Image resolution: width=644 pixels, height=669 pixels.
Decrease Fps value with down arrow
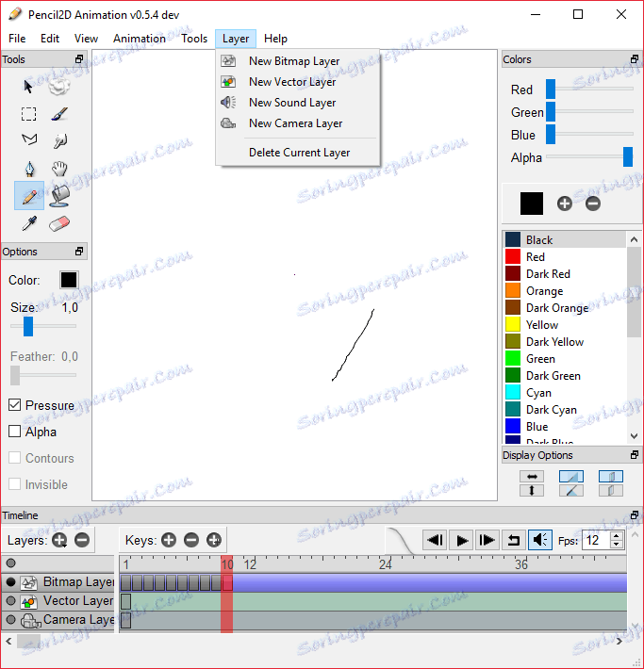616,545
